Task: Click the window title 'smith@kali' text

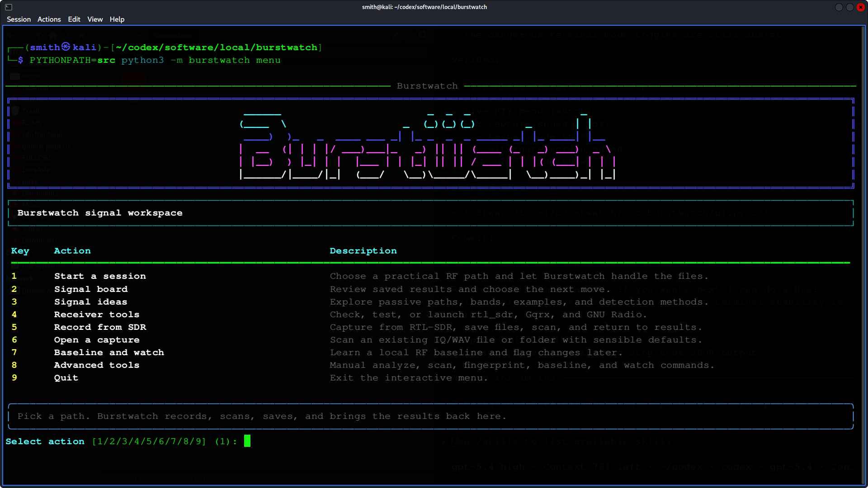Action: pos(424,7)
